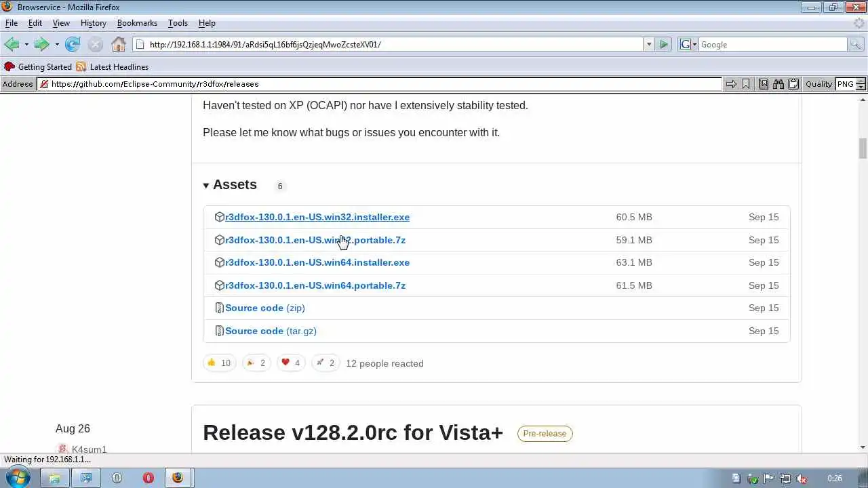Click the Browservice go arrow icon
Image resolution: width=868 pixels, height=488 pixels.
pos(731,84)
